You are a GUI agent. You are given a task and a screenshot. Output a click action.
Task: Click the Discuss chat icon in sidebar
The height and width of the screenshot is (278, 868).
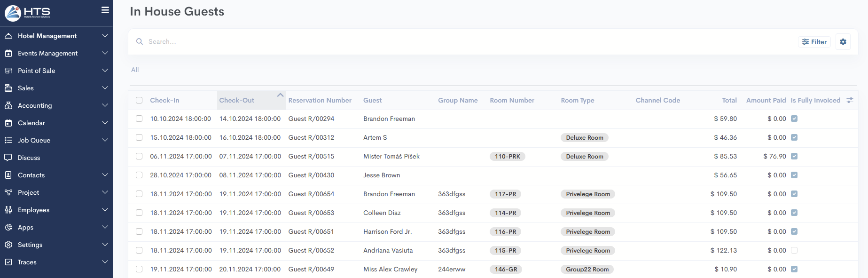(x=8, y=158)
